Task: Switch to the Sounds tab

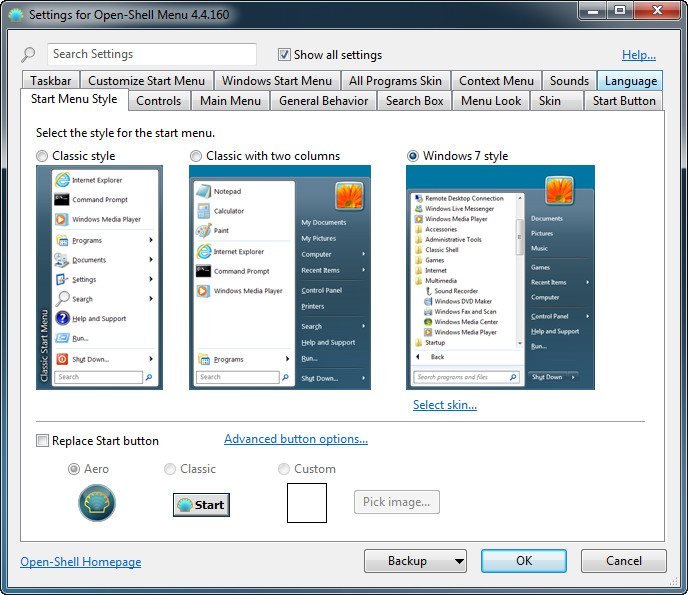Action: (x=569, y=81)
